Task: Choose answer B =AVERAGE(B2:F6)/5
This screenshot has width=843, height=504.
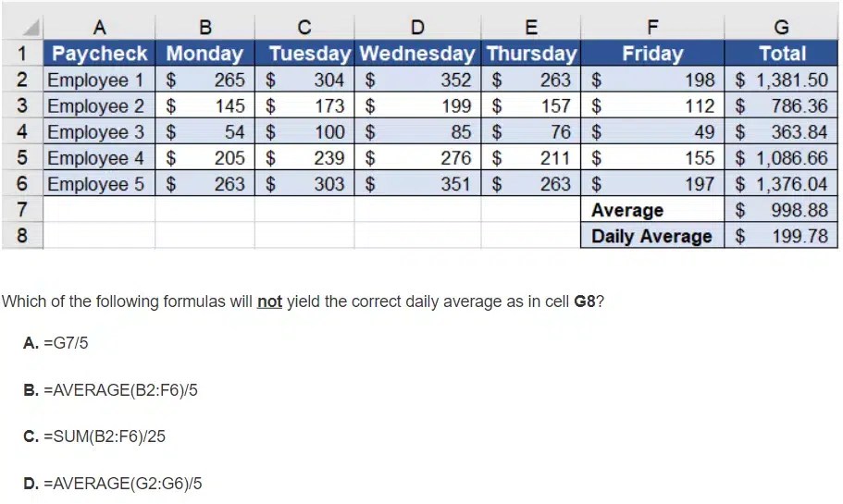Action: pyautogui.click(x=110, y=390)
